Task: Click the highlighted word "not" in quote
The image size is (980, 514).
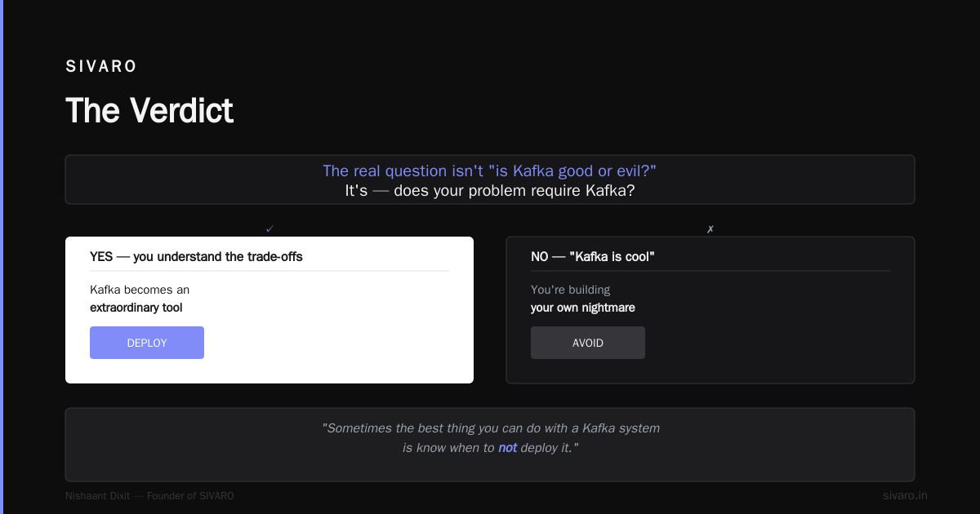Action: (x=508, y=448)
